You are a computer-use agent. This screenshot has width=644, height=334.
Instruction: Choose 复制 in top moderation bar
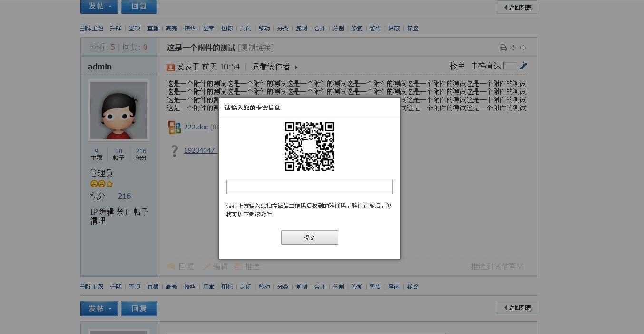tap(301, 29)
